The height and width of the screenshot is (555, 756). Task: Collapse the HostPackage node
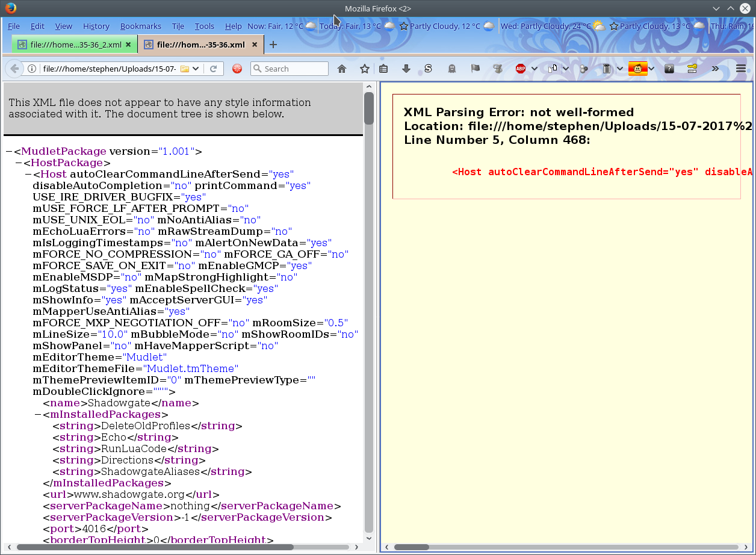click(19, 163)
